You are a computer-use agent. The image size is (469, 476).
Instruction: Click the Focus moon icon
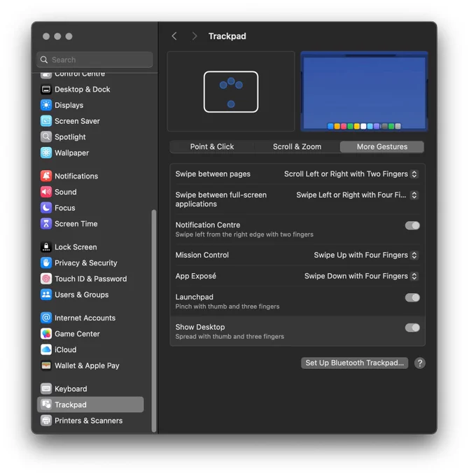[x=45, y=208]
